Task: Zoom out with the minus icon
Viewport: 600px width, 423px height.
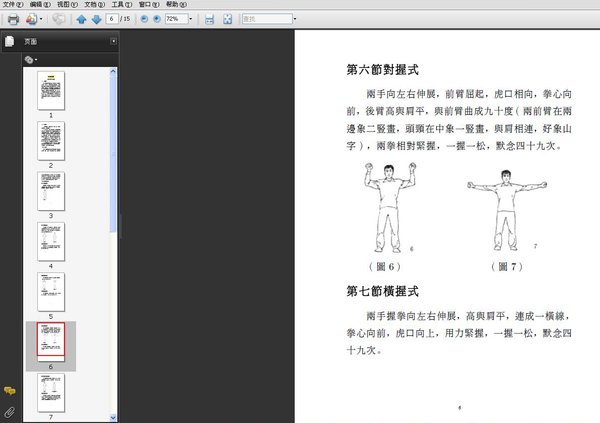Action: click(144, 19)
